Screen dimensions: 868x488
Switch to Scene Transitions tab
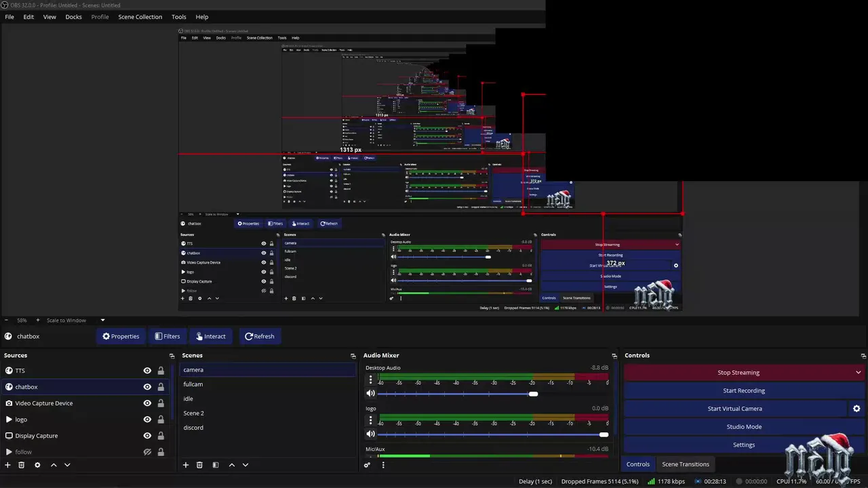686,464
